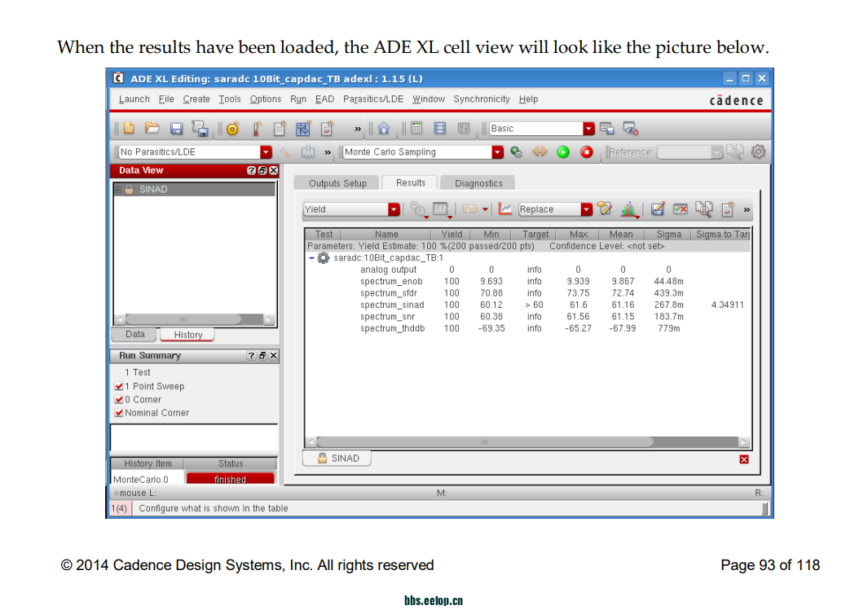Click the yellow gear setup icon
Image resolution: width=868 pixels, height=610 pixels.
(x=232, y=129)
